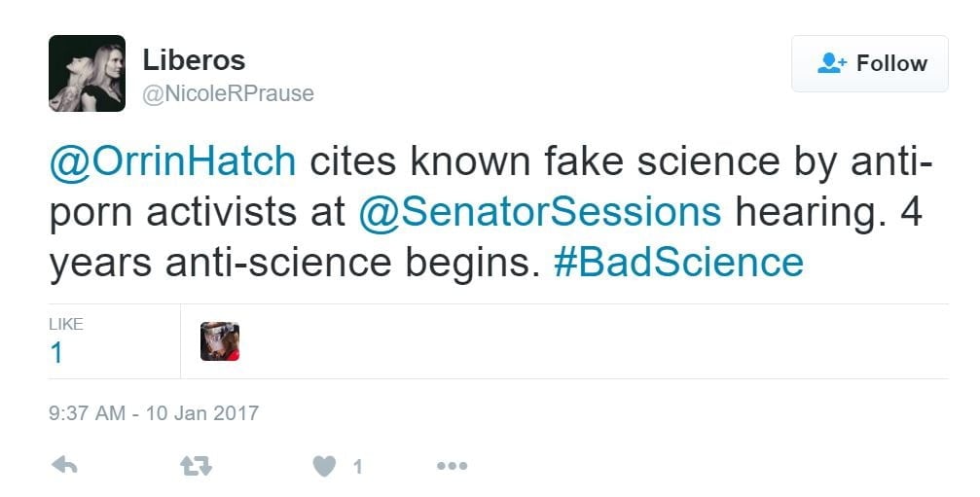Retweet this tweet using the retweet icon
The width and height of the screenshot is (980, 497).
tap(195, 467)
